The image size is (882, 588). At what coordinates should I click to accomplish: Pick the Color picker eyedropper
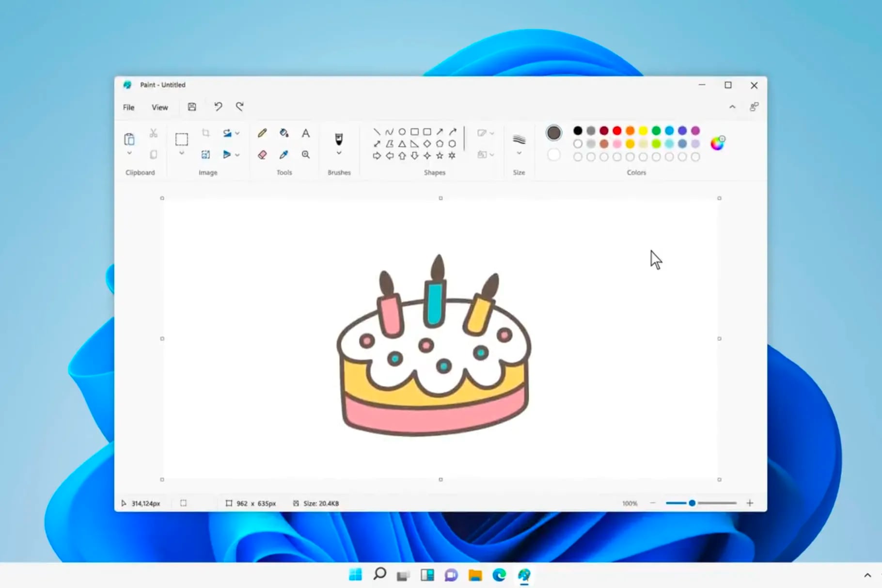tap(284, 155)
